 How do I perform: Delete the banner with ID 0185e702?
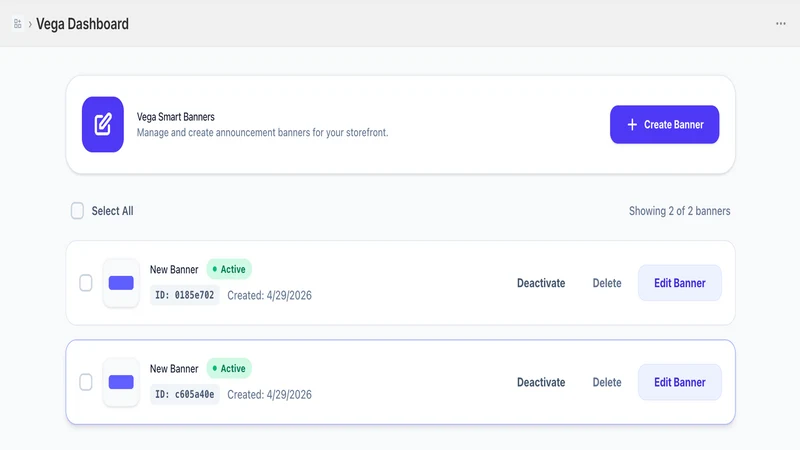(607, 283)
